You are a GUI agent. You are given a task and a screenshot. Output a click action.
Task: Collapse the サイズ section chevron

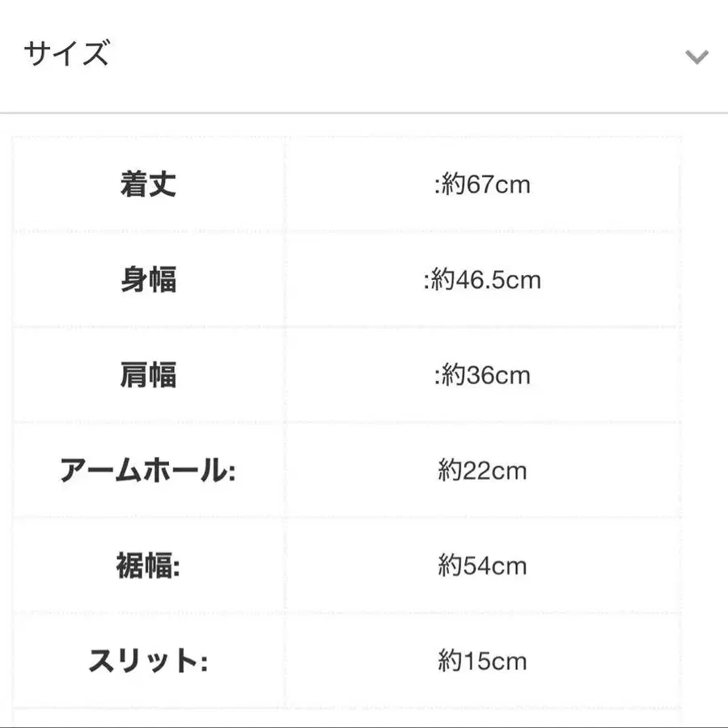(696, 57)
